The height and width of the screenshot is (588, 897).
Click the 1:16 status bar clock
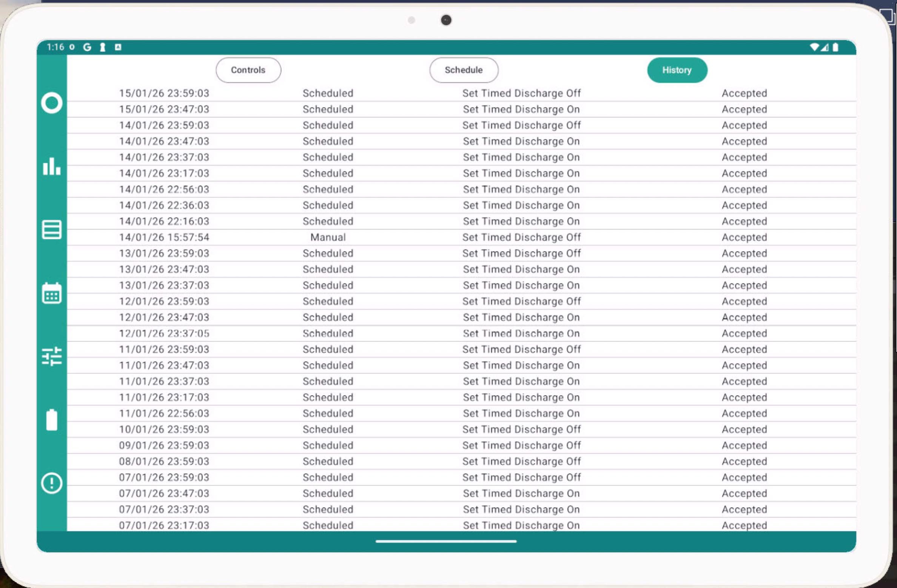[55, 47]
